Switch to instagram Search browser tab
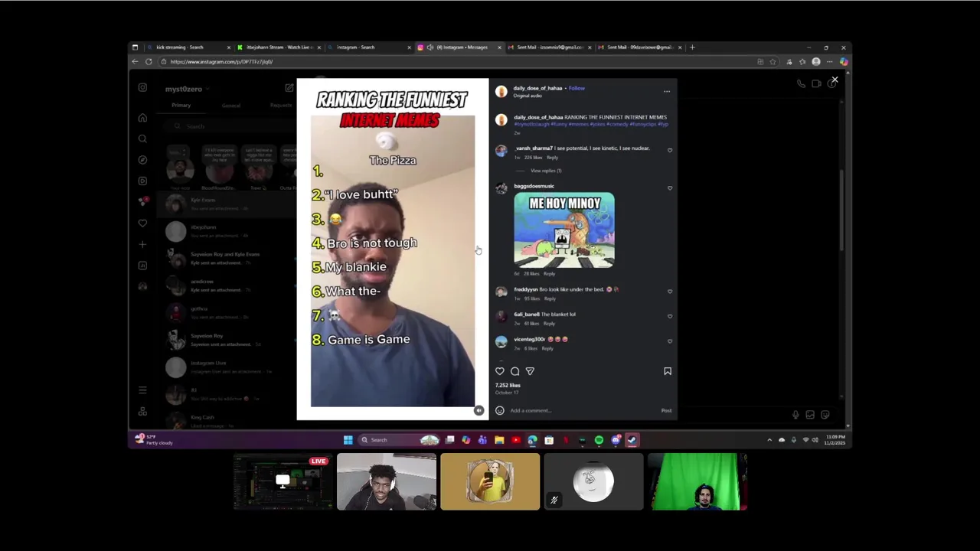 [x=370, y=47]
